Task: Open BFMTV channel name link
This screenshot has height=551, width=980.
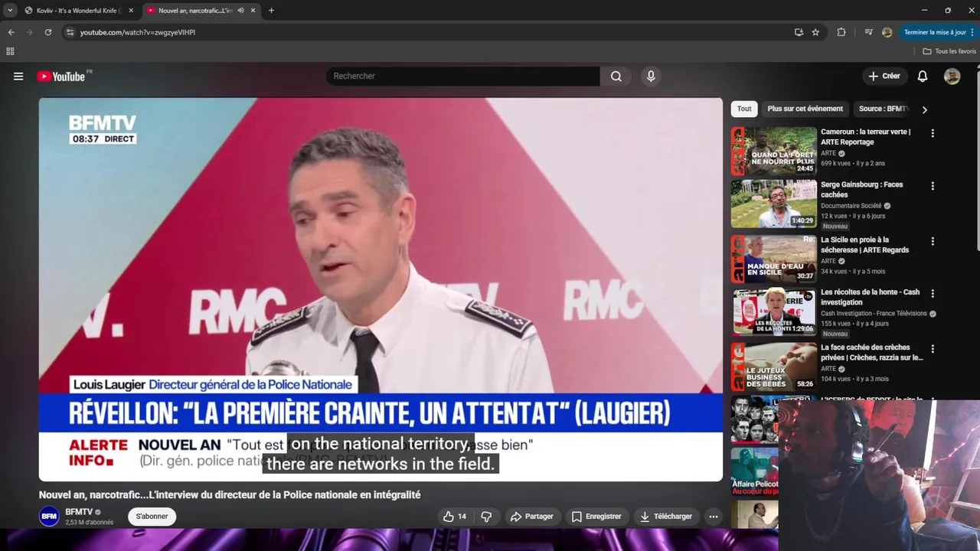Action: pyautogui.click(x=79, y=512)
